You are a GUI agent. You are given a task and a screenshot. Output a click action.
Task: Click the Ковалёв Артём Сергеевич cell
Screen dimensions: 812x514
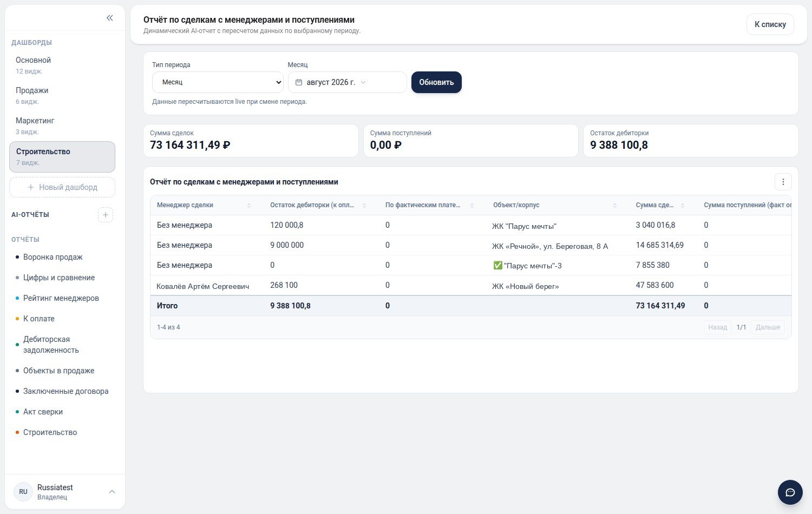[x=202, y=286]
